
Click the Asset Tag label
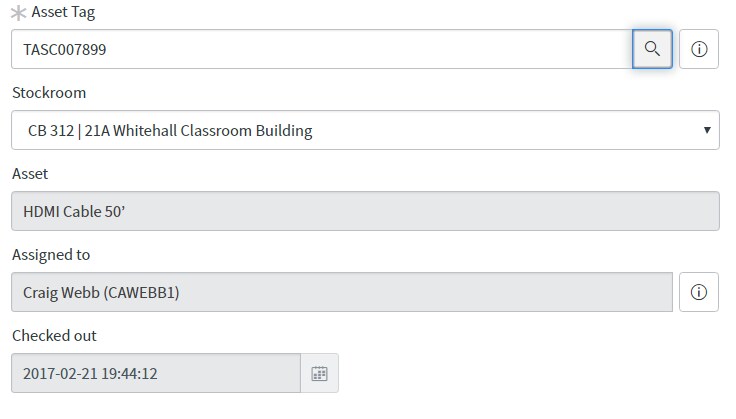pyautogui.click(x=63, y=12)
